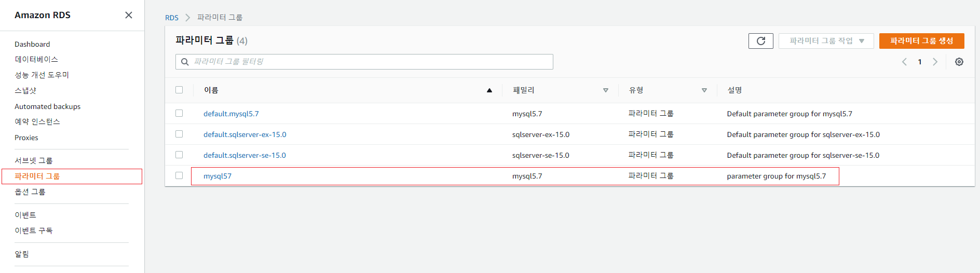Sort by name ascending arrow
The image size is (980, 273).
tap(489, 90)
